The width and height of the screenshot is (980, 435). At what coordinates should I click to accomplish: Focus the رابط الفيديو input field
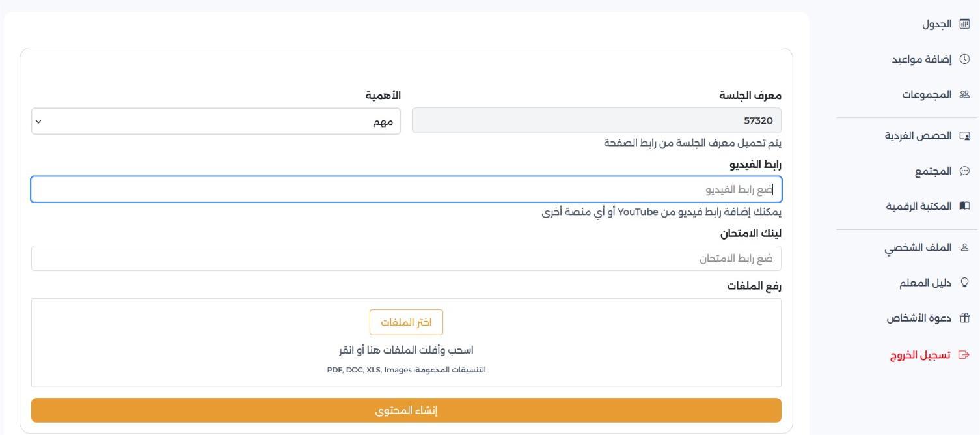tap(406, 189)
